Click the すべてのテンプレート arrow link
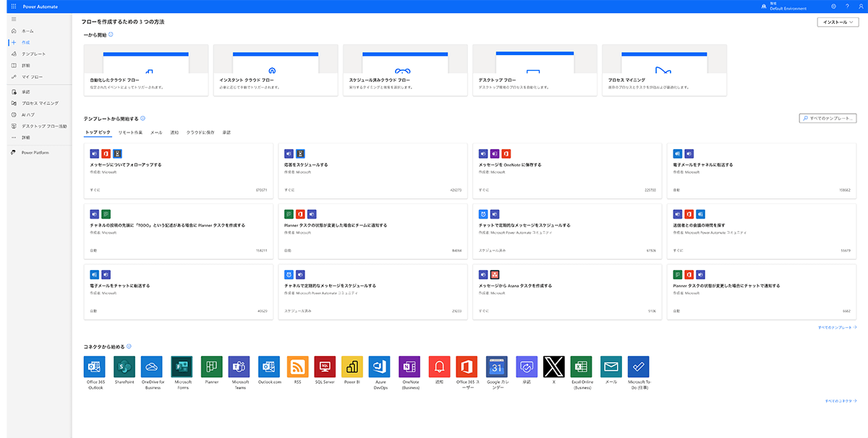This screenshot has height=438, width=868. pos(837,327)
